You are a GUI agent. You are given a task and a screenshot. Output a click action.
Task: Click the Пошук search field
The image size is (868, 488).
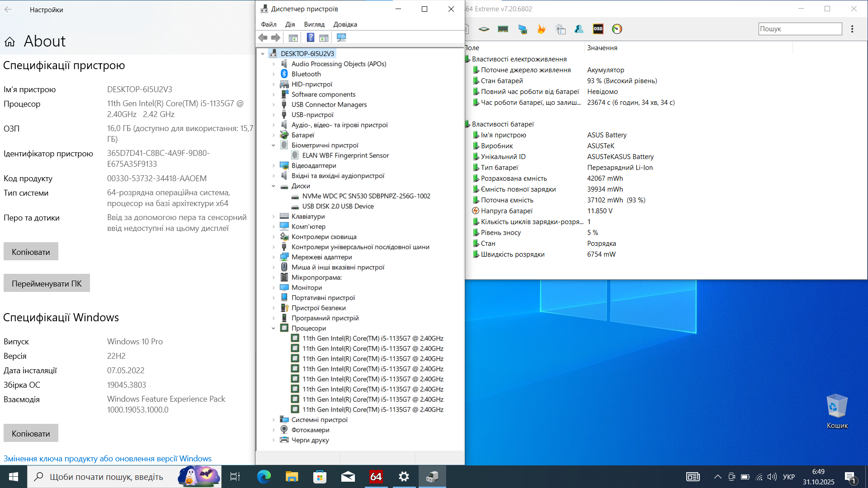point(799,29)
